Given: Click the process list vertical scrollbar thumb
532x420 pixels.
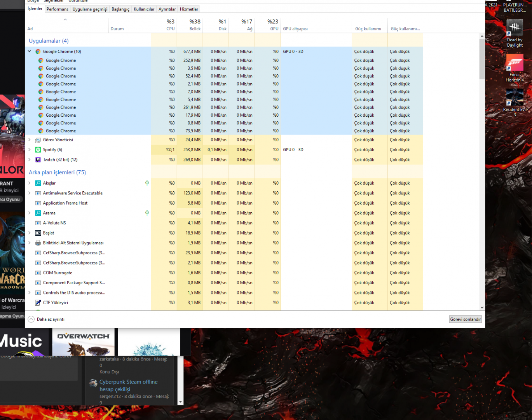Looking at the screenshot, I should 482,59.
